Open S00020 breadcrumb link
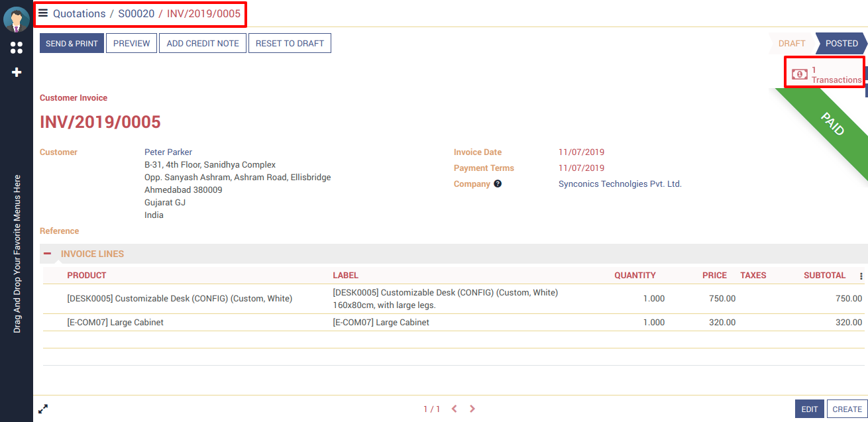 click(136, 13)
